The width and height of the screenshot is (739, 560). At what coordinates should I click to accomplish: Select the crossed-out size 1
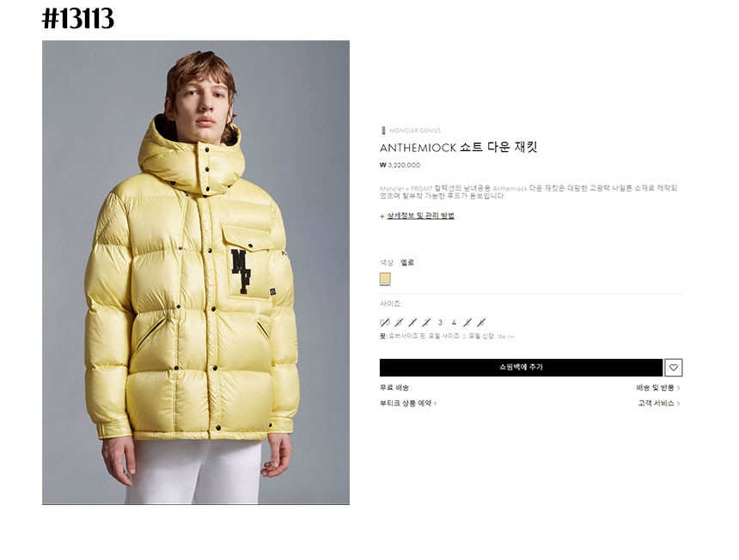click(412, 323)
